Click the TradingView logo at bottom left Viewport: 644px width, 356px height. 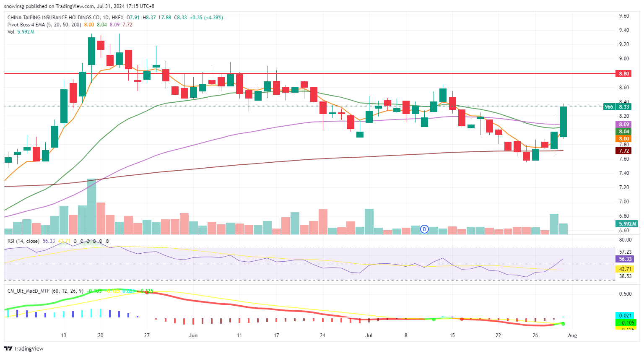(24, 348)
